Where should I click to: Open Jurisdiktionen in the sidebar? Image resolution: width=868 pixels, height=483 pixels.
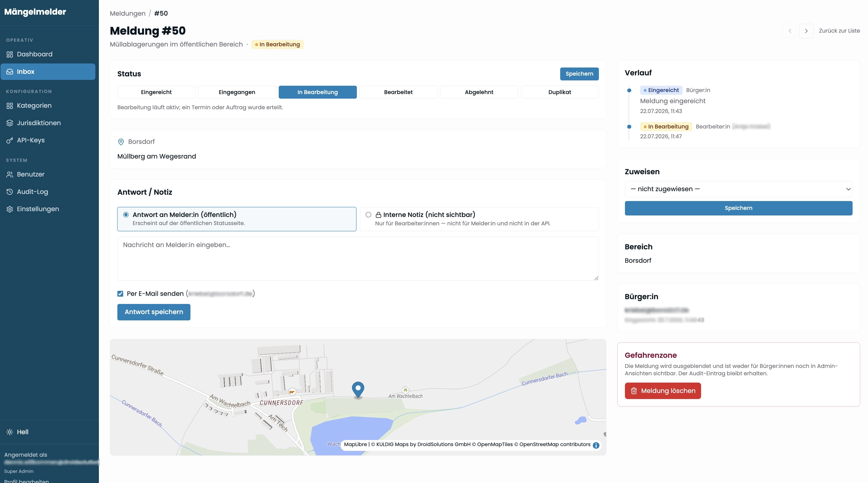(48, 123)
